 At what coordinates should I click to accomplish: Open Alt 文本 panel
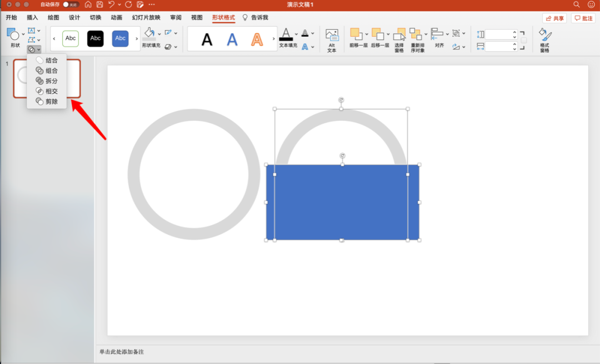(x=332, y=40)
